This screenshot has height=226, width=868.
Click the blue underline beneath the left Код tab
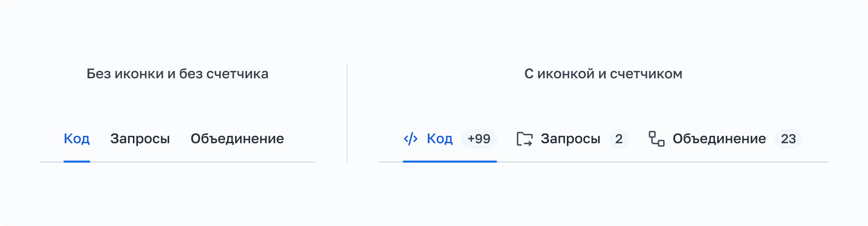77,161
